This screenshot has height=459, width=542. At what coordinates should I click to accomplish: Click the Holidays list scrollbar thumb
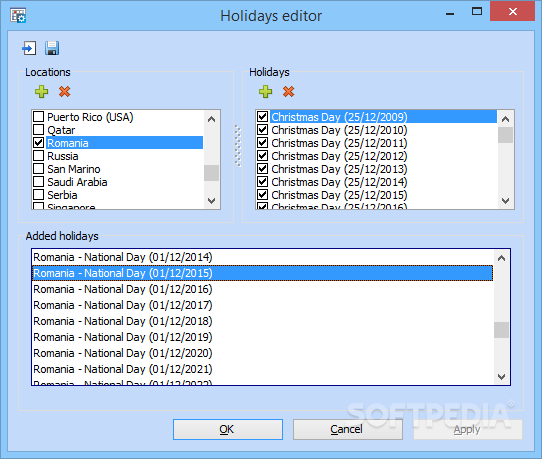click(x=505, y=135)
